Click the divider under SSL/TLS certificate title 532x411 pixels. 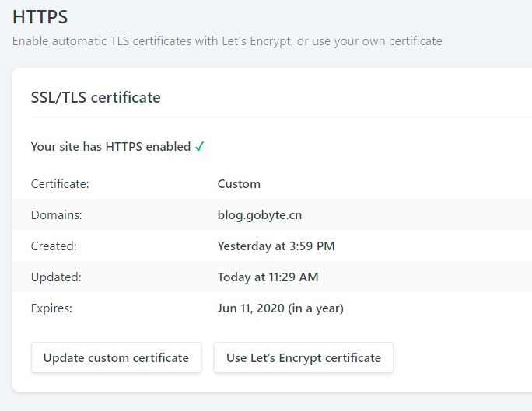282,117
